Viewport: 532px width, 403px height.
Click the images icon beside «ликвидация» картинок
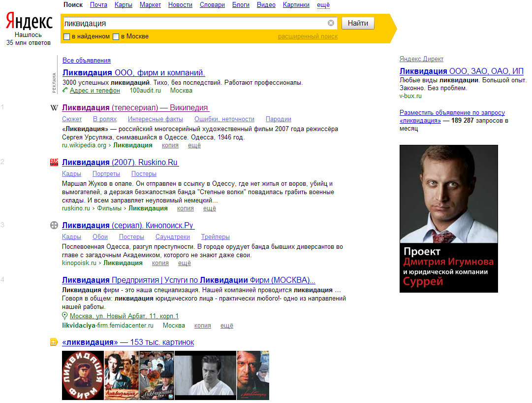tap(54, 342)
